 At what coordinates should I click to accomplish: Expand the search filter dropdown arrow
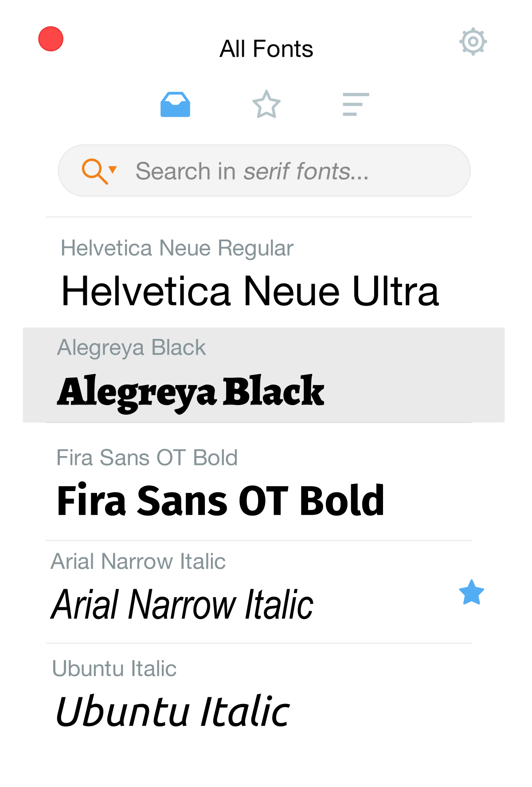coord(113,169)
